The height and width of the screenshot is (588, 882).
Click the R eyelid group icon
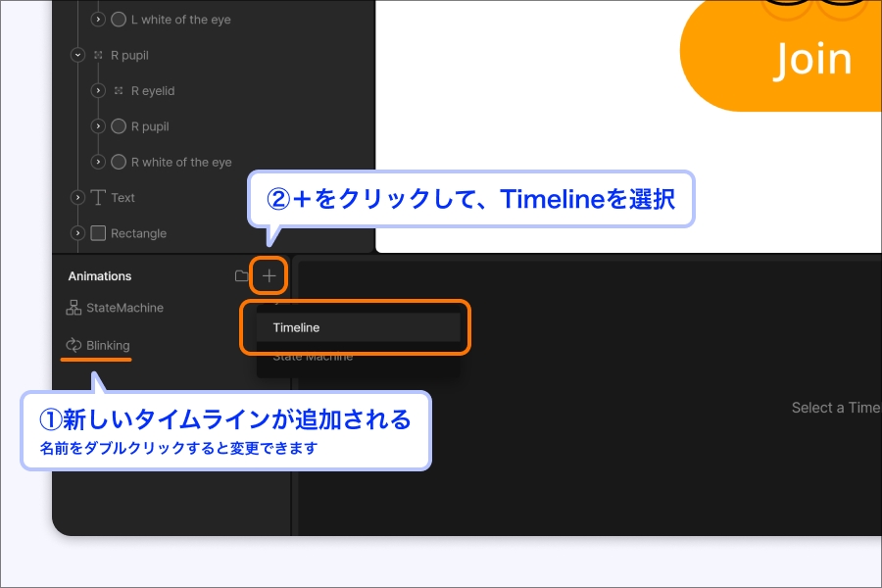click(x=119, y=91)
